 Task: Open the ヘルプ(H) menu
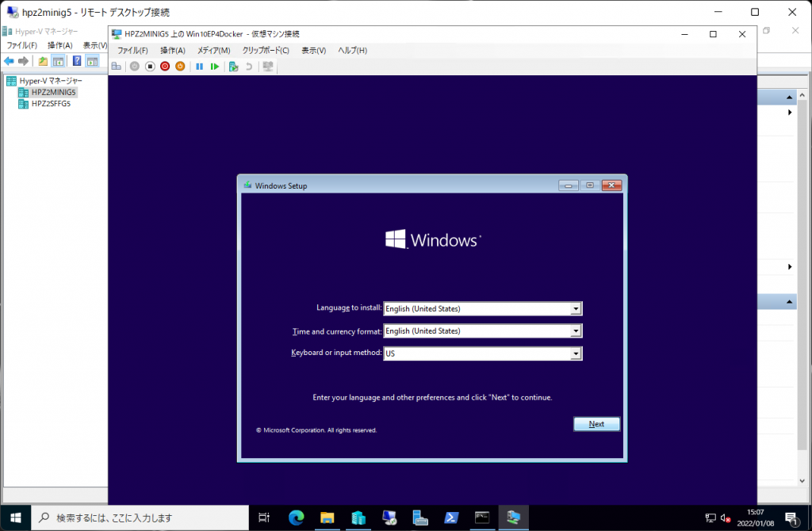[x=353, y=50]
